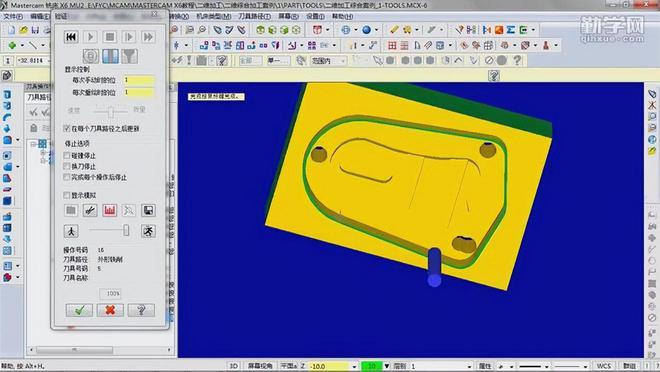Confirm the dialog with green checkmark button
The image size is (660, 372).
(x=79, y=311)
